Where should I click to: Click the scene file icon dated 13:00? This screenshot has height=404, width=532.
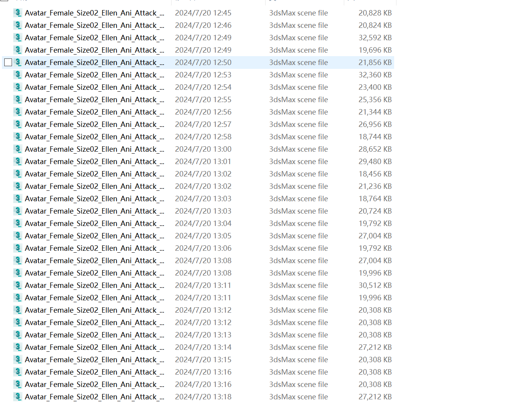coord(18,149)
